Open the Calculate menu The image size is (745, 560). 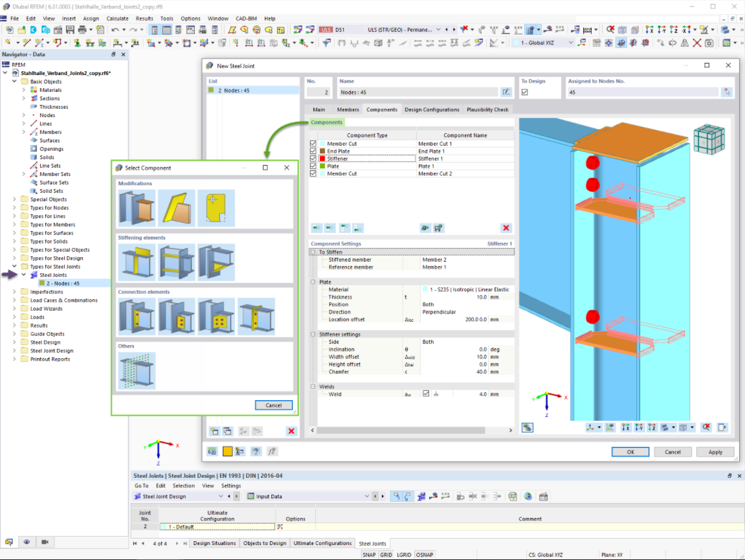[118, 19]
